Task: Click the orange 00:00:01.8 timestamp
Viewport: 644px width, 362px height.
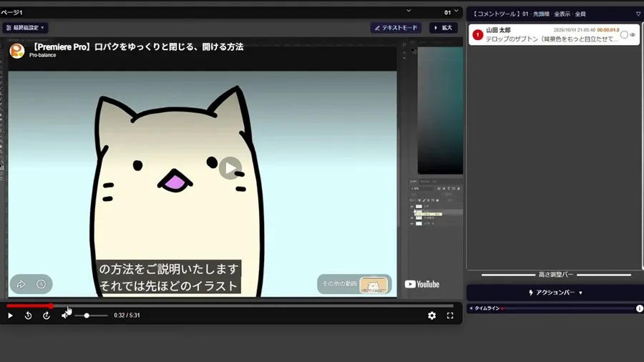Action: click(608, 30)
